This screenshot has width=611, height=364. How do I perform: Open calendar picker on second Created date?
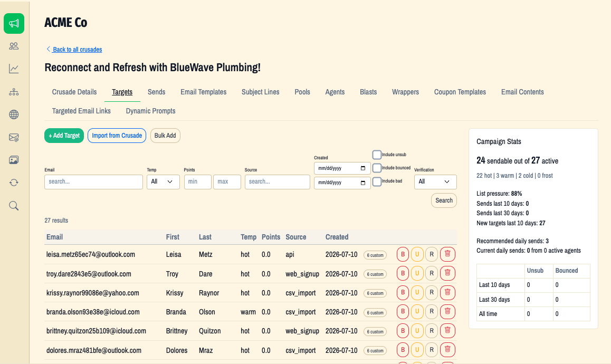363,183
